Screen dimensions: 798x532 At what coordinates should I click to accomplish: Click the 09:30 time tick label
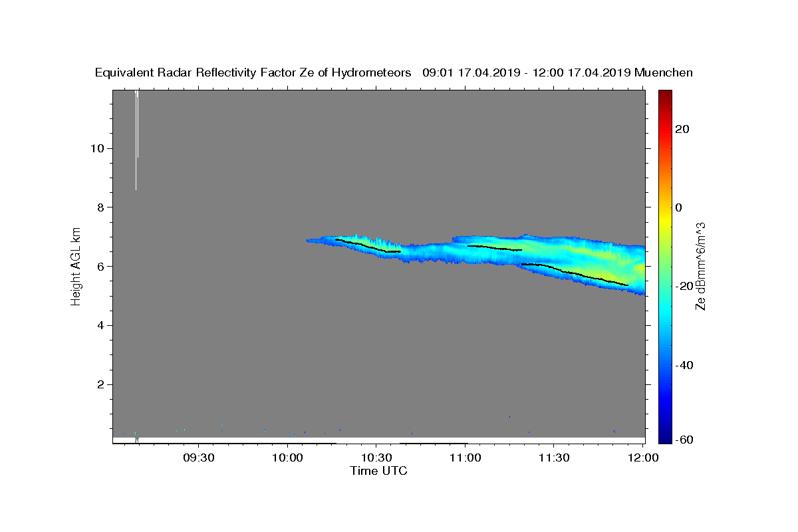coord(199,458)
